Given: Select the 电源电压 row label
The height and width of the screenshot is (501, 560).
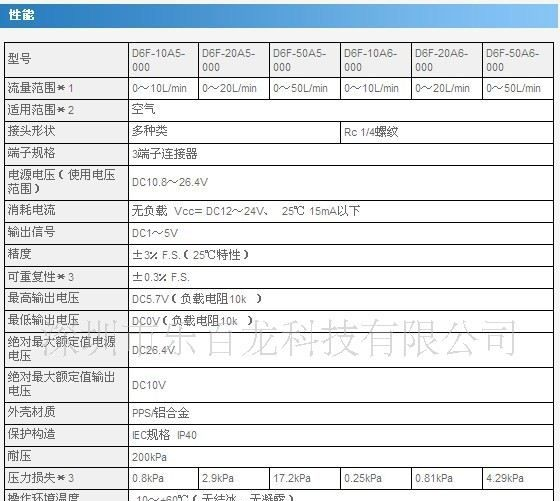Looking at the screenshot, I should point(61,182).
